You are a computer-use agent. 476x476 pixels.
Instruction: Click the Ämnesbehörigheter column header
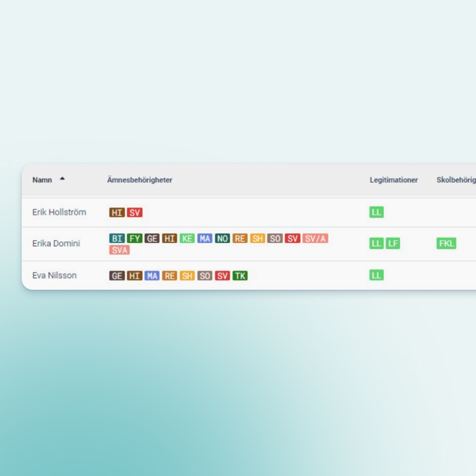[x=140, y=180]
